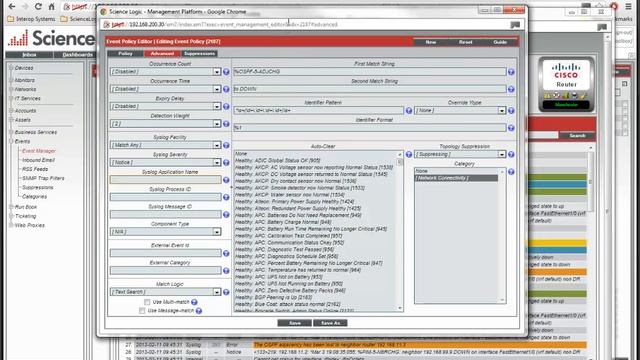
Task: Open help for Syslog Process ID
Action: tap(226, 197)
